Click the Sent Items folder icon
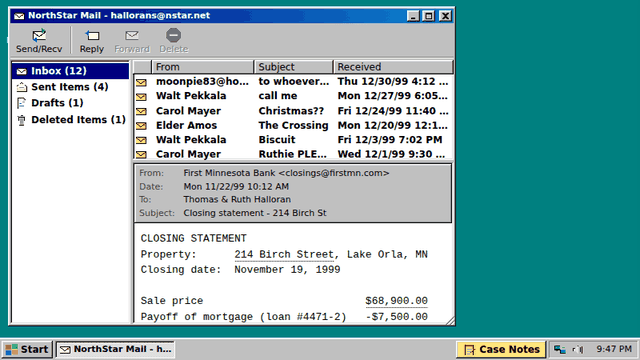This screenshot has height=360, width=640. click(x=22, y=87)
